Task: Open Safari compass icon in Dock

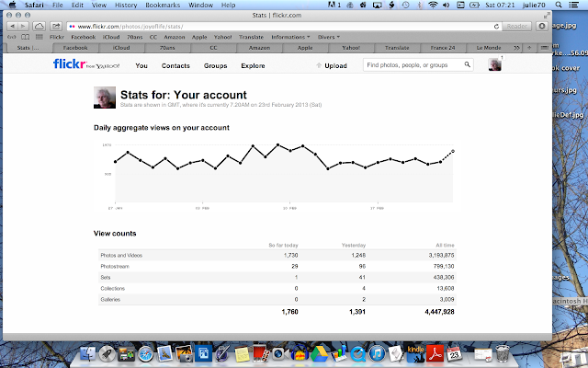Action: [146, 354]
